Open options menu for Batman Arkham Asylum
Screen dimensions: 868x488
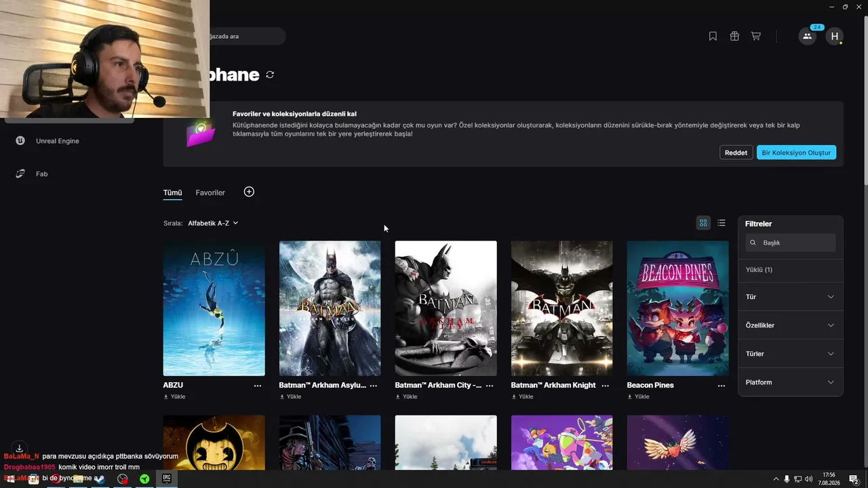click(x=374, y=386)
